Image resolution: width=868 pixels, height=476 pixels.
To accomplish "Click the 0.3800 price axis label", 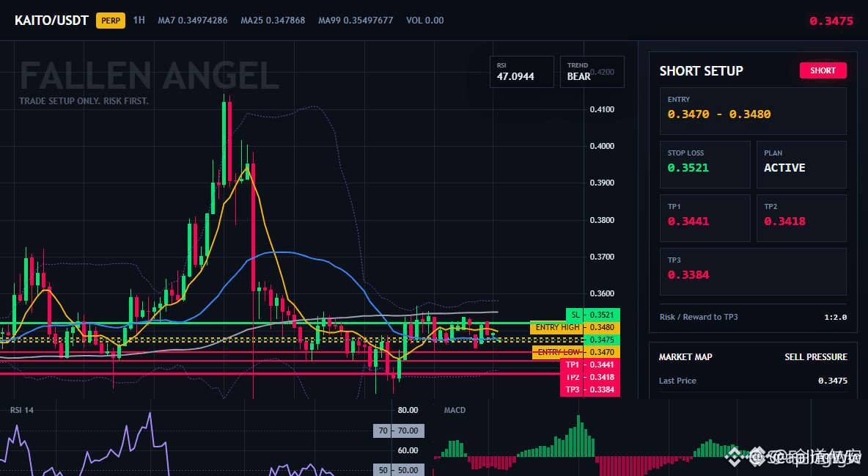I will pos(602,220).
